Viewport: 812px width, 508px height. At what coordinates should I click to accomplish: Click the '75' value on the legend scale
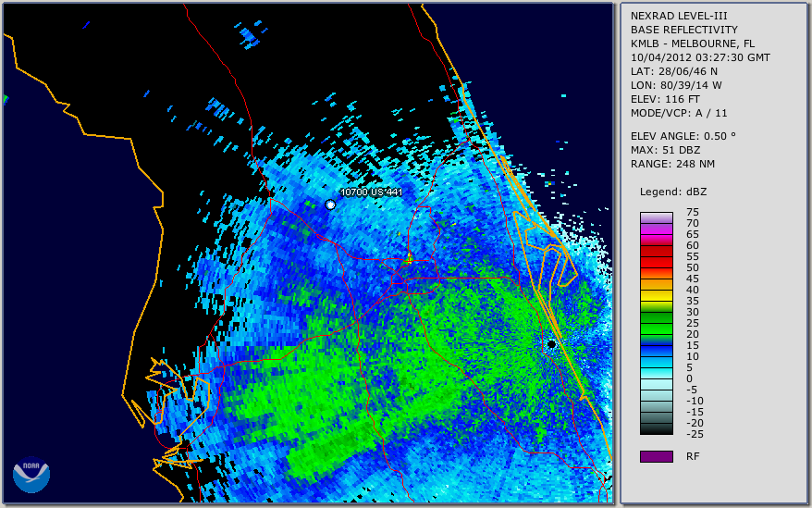coord(693,212)
